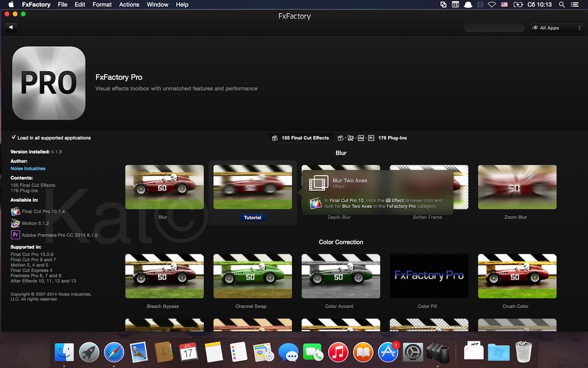Open Finder from the Dock
The image size is (588, 368).
click(64, 352)
